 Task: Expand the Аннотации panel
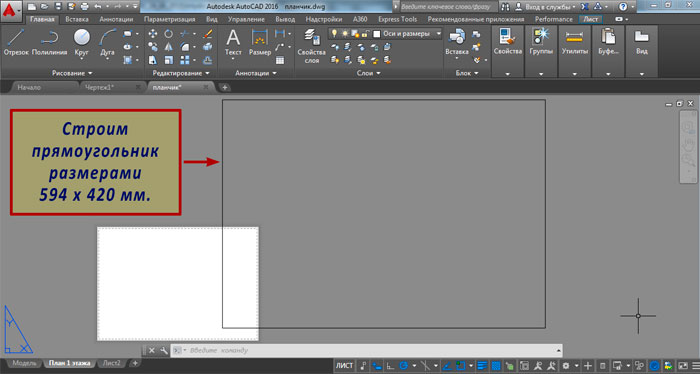point(256,73)
